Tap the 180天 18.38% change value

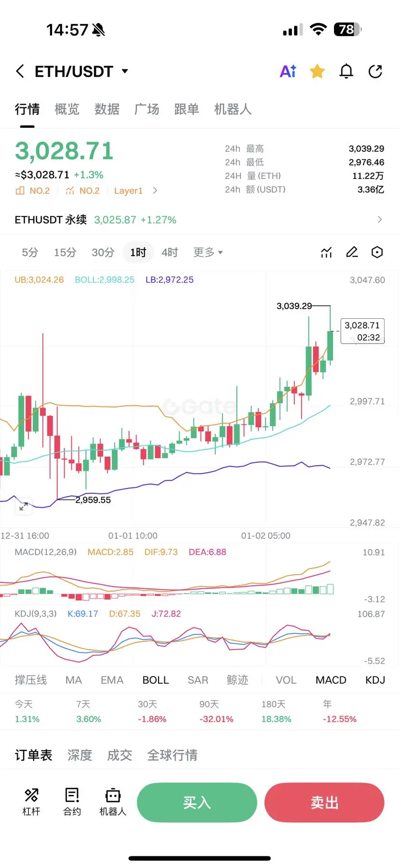tap(276, 719)
